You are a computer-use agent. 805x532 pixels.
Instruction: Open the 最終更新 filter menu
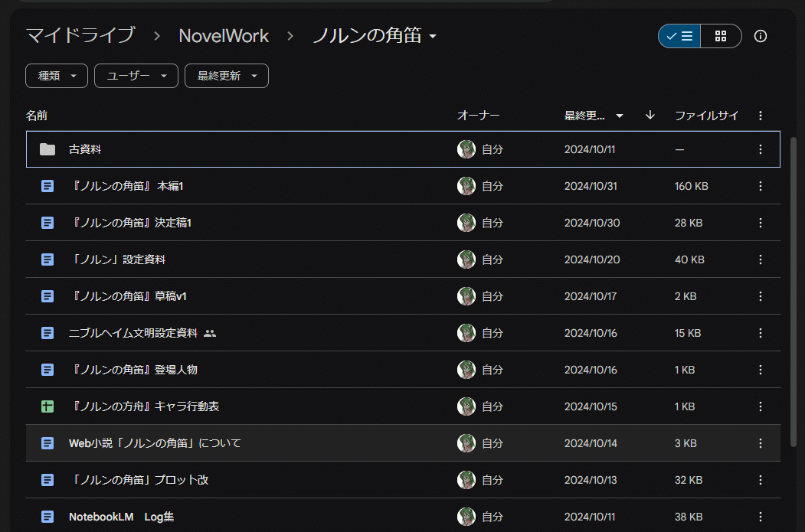click(x=226, y=76)
